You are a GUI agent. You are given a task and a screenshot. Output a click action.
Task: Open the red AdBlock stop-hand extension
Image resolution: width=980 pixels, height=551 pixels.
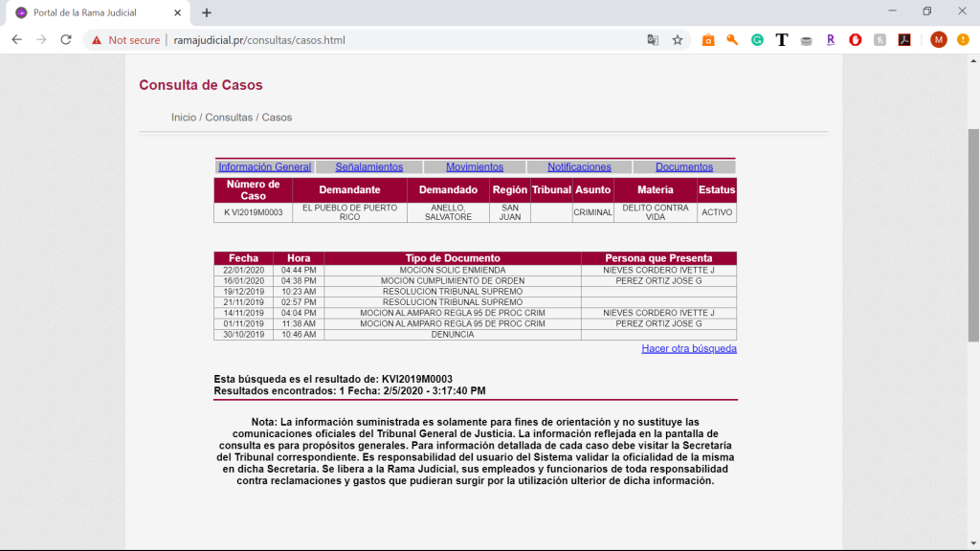(x=855, y=40)
